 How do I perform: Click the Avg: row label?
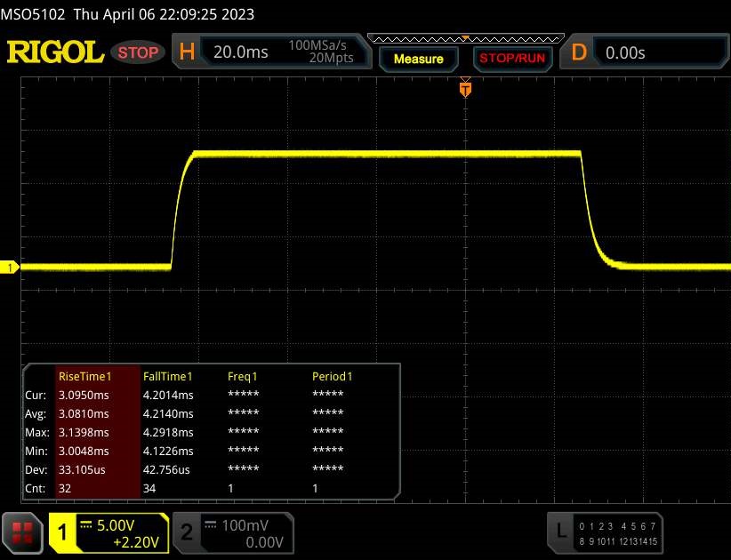point(36,413)
